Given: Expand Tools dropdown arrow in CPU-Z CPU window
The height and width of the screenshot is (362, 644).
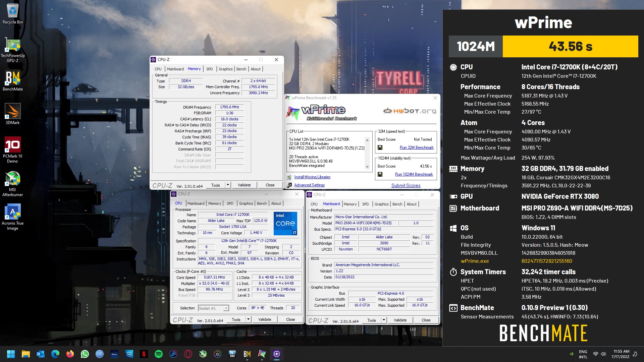Looking at the screenshot, I should coord(248,319).
